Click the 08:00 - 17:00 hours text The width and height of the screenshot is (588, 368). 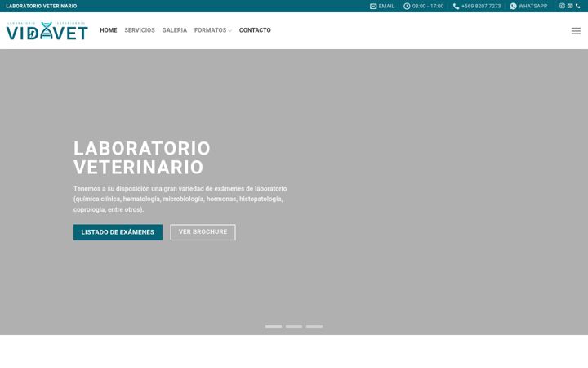[427, 6]
